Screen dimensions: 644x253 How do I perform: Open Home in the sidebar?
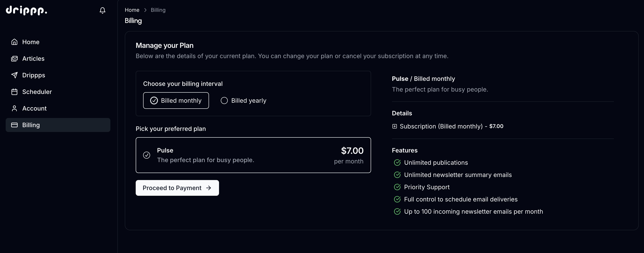pyautogui.click(x=58, y=42)
